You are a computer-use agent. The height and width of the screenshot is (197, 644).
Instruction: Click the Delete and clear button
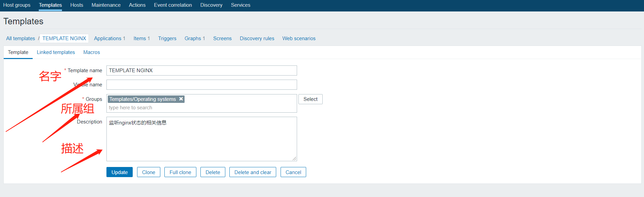click(x=253, y=172)
